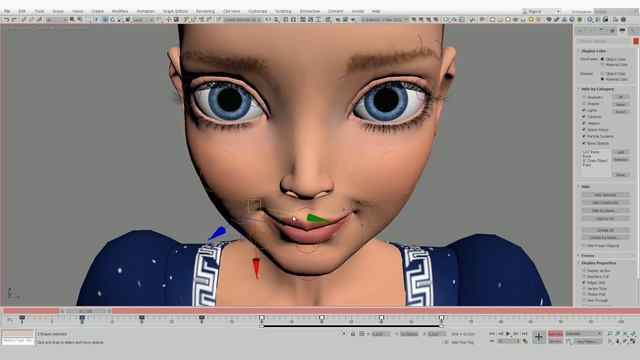
Task: Open the Create command panel tab
Action: pyautogui.click(x=580, y=31)
